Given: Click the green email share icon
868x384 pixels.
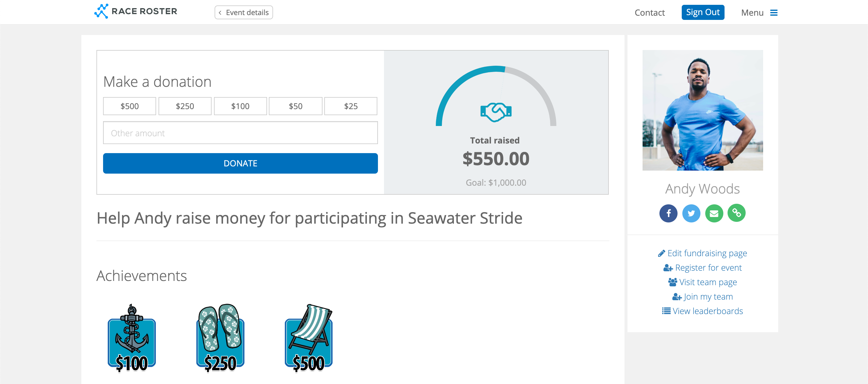Looking at the screenshot, I should point(714,213).
